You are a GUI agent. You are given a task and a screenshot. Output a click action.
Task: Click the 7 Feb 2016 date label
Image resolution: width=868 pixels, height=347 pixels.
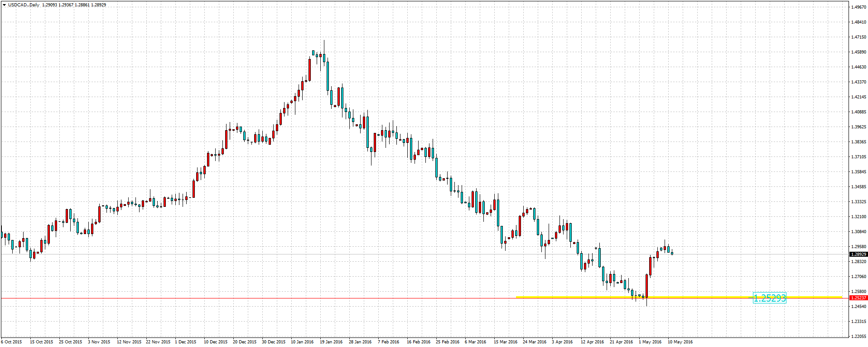[389, 342]
